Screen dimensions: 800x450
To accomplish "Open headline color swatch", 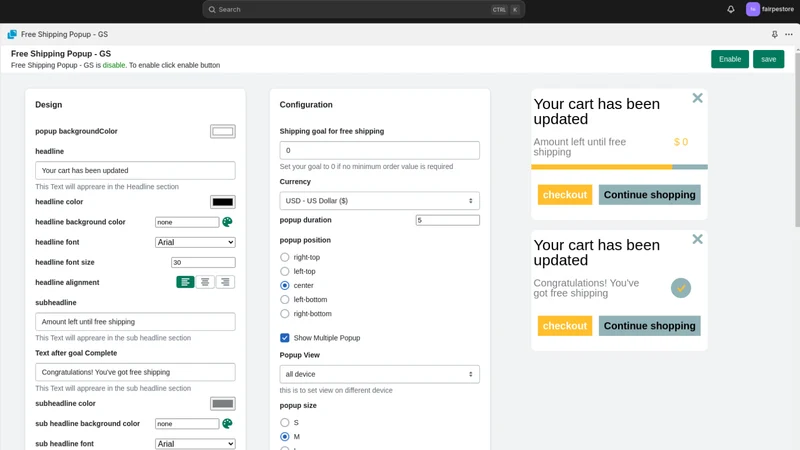I will [223, 202].
